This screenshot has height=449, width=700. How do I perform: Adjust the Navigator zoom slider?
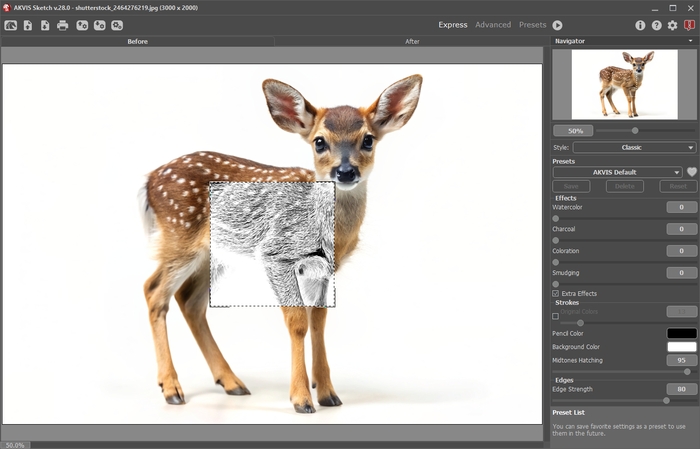[635, 131]
